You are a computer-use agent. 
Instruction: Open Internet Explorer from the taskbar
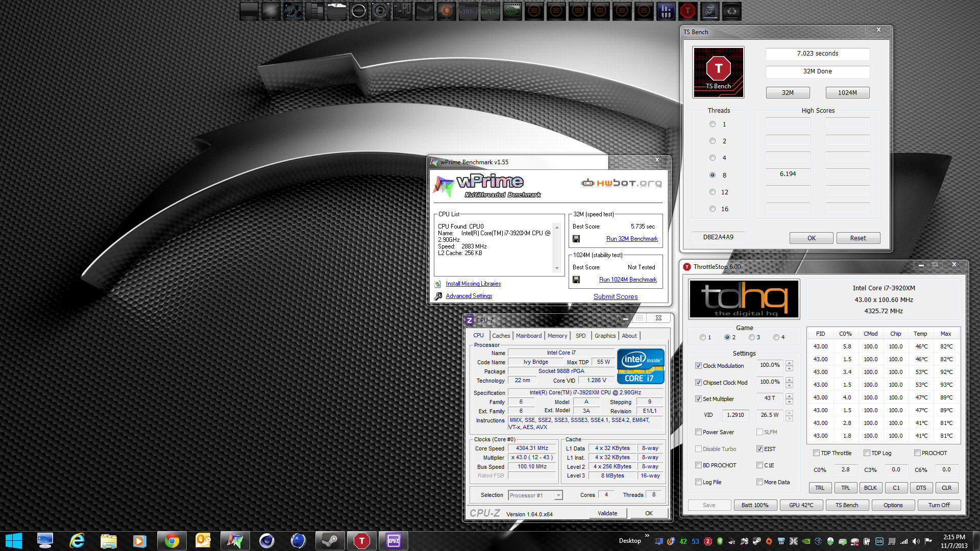(x=77, y=541)
